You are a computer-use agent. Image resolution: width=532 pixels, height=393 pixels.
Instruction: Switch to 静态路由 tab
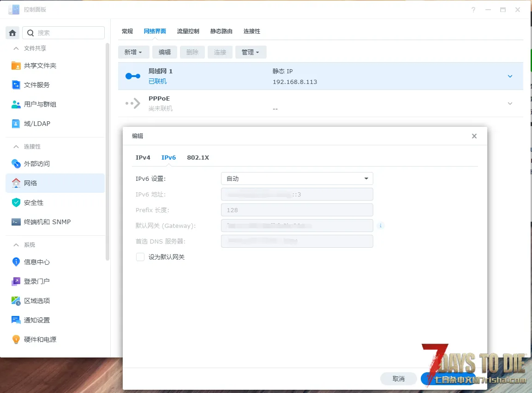[x=221, y=31]
